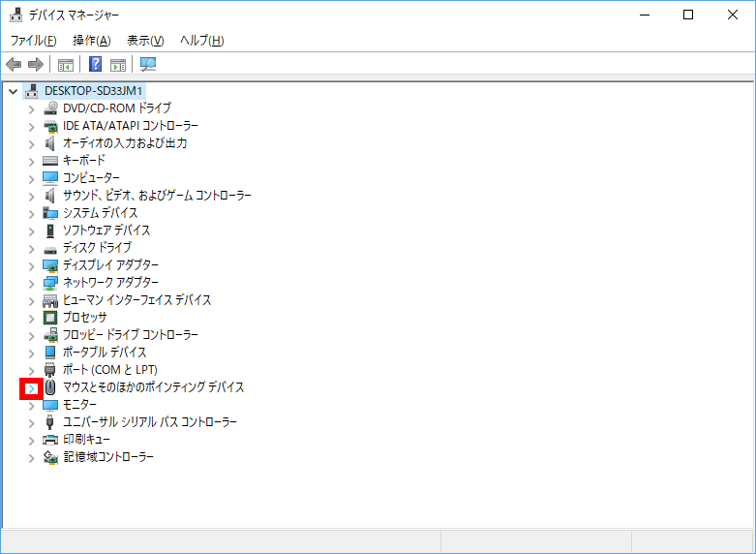Select the DESKTOP-SD33JM1 computer name
This screenshot has height=554, width=756.
click(x=94, y=91)
